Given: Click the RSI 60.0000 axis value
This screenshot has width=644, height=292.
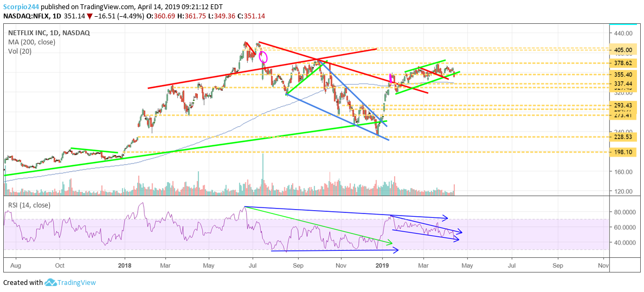Looking at the screenshot, I should (626, 228).
